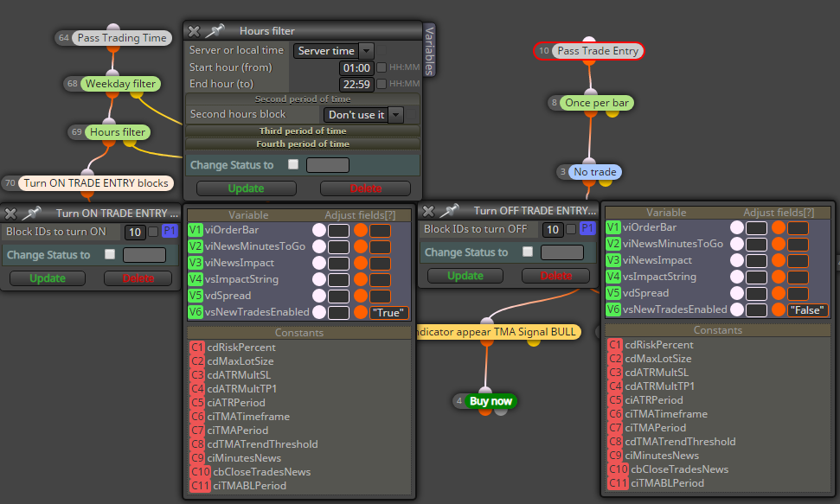Enable Change Status to checkbox in Turn OFF panel
840x504 pixels.
(528, 252)
